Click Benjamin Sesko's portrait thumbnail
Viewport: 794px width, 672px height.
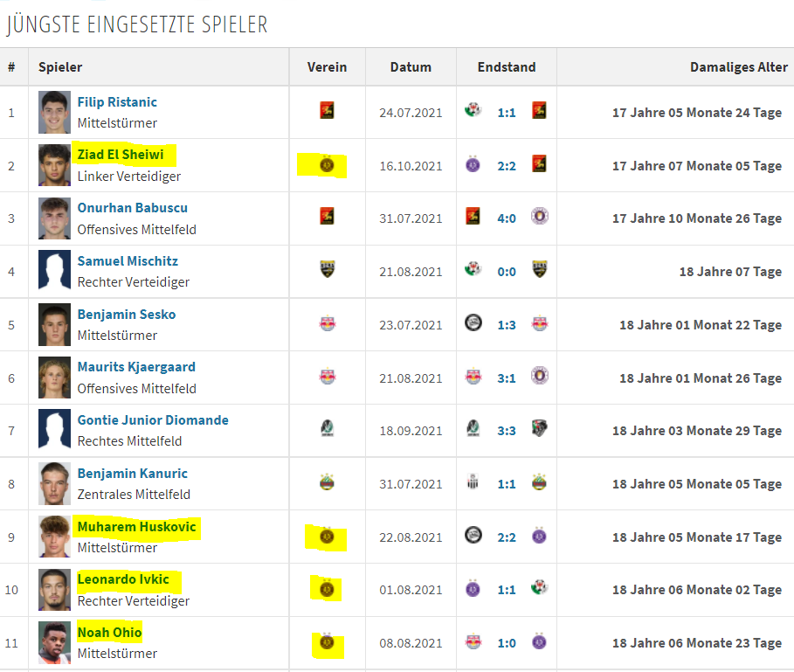[54, 324]
